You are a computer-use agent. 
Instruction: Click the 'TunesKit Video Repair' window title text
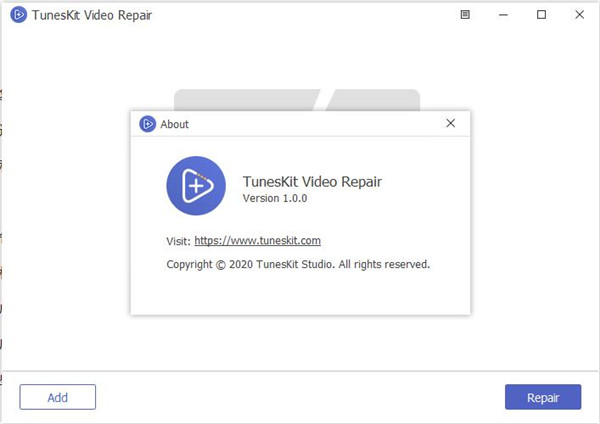tap(92, 15)
